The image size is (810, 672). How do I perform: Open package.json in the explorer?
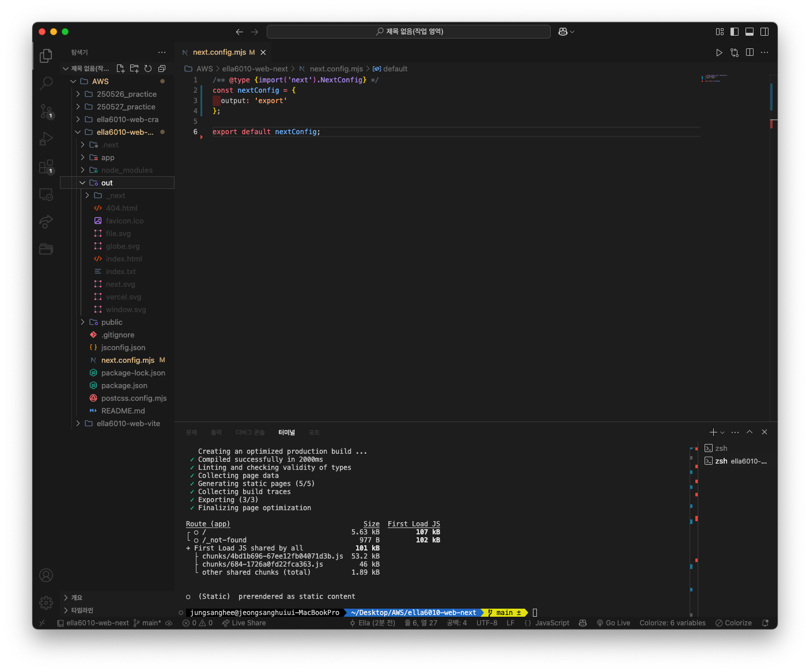pos(124,385)
